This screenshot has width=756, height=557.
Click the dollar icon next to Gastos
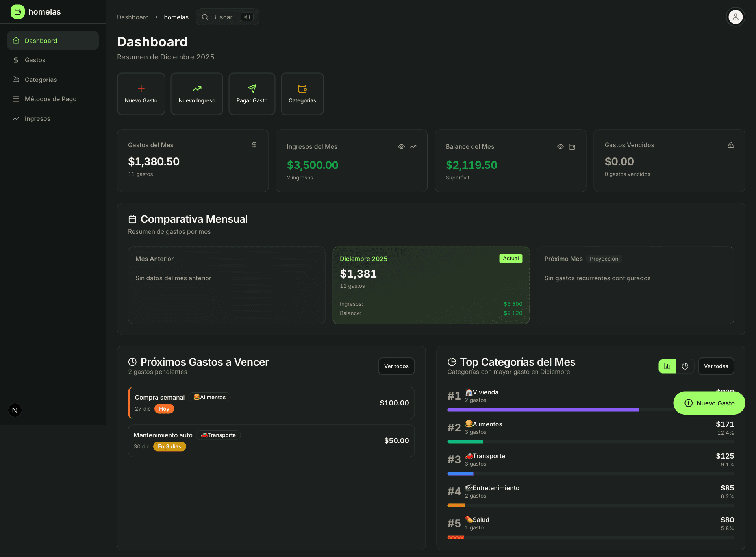pyautogui.click(x=16, y=60)
